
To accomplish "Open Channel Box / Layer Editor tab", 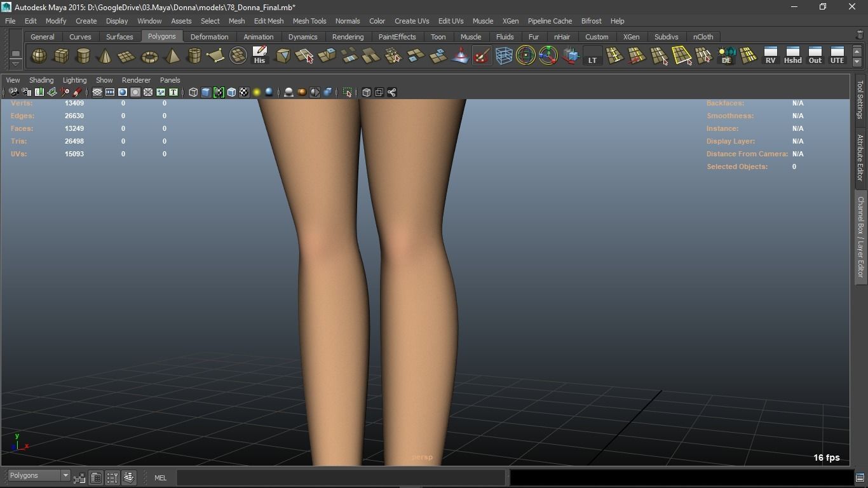I will tap(860, 236).
